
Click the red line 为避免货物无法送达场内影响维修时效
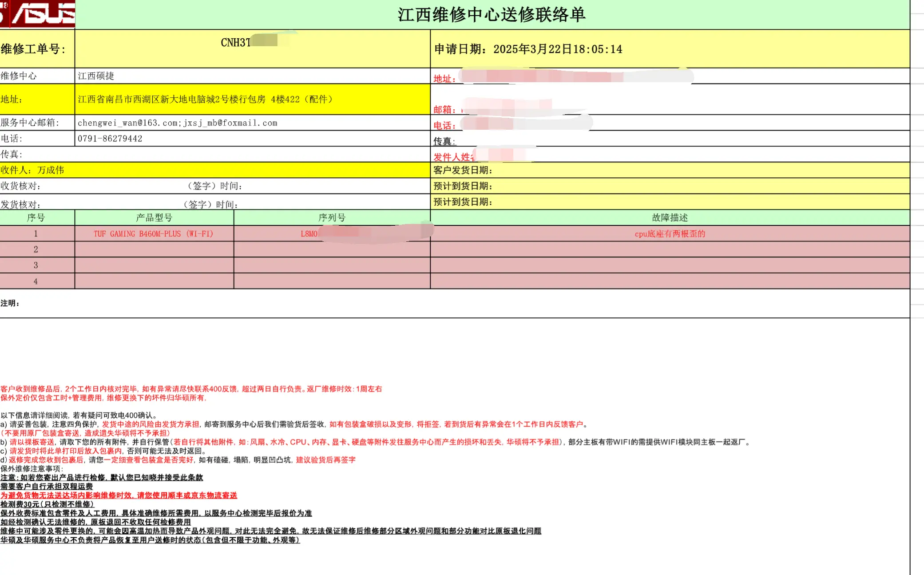[119, 495]
